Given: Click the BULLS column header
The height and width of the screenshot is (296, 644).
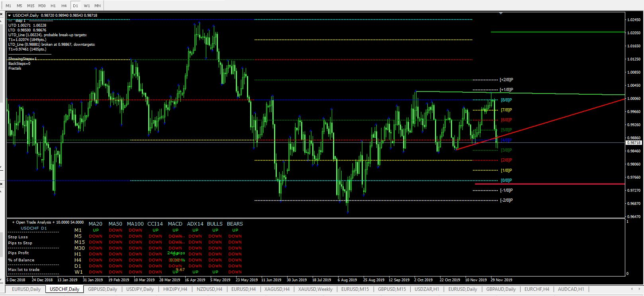Looking at the screenshot, I should 215,224.
